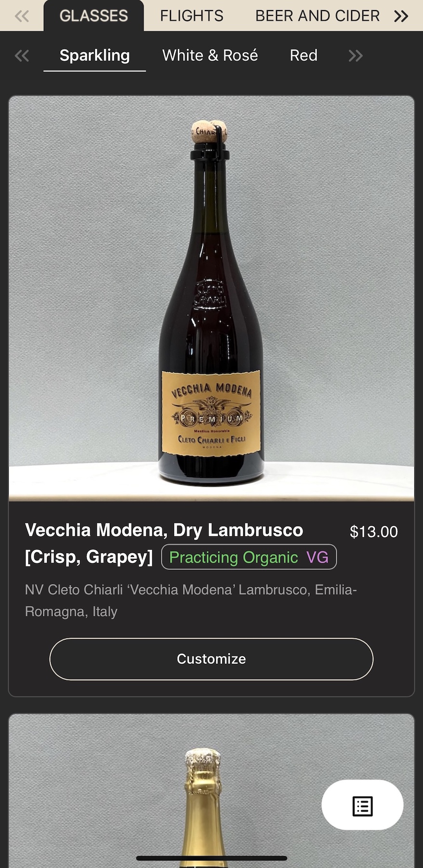Screen dimensions: 423x868
Task: Open the Vecchia Modena bottle photo
Action: point(211,298)
